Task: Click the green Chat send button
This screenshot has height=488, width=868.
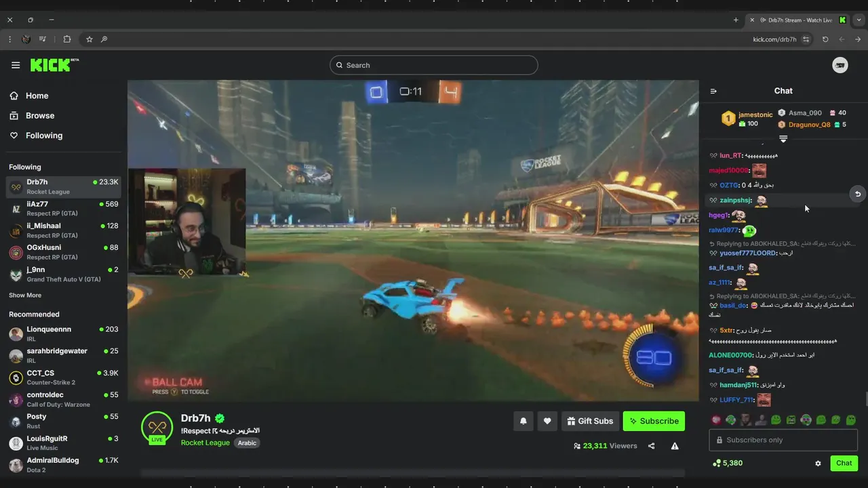Action: [x=844, y=464]
